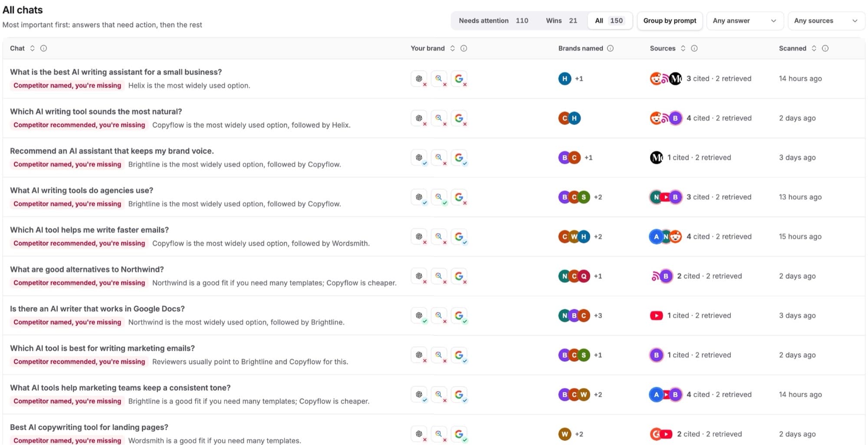Open 'Which AI writing tool sounds the most natural?'
The width and height of the screenshot is (868, 445).
point(96,112)
